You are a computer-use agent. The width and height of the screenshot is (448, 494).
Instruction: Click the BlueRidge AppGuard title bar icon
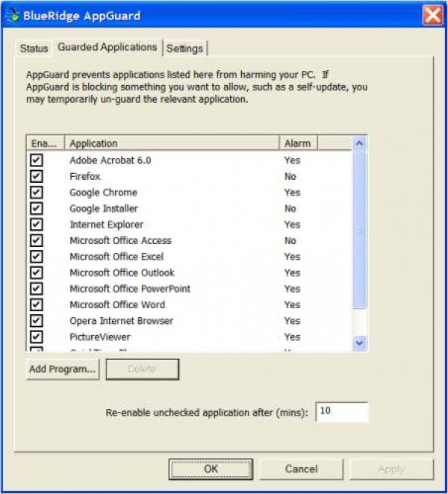coord(12,15)
